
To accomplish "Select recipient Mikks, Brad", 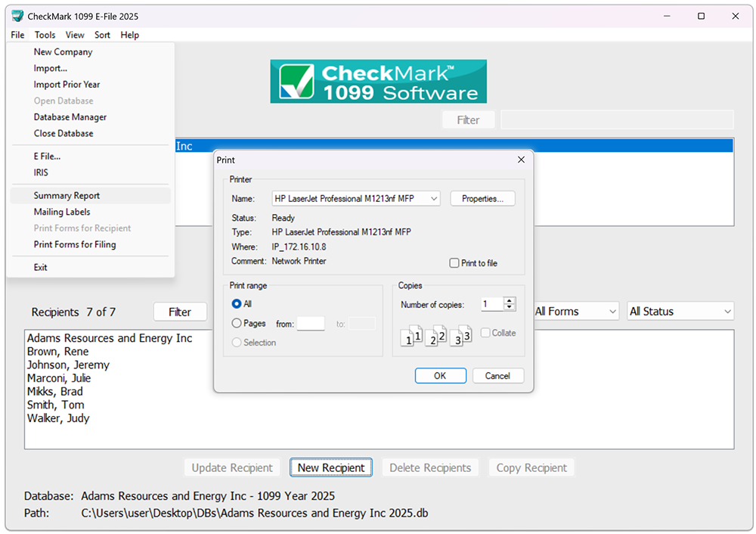I will coord(55,392).
